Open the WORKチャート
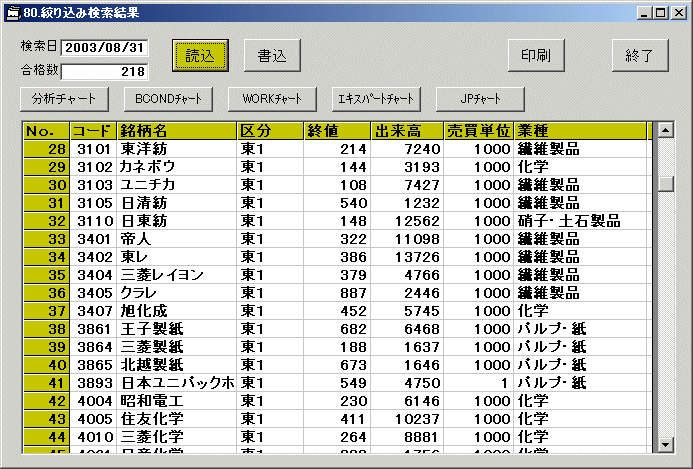Screen dimensions: 693x469 tap(272, 99)
